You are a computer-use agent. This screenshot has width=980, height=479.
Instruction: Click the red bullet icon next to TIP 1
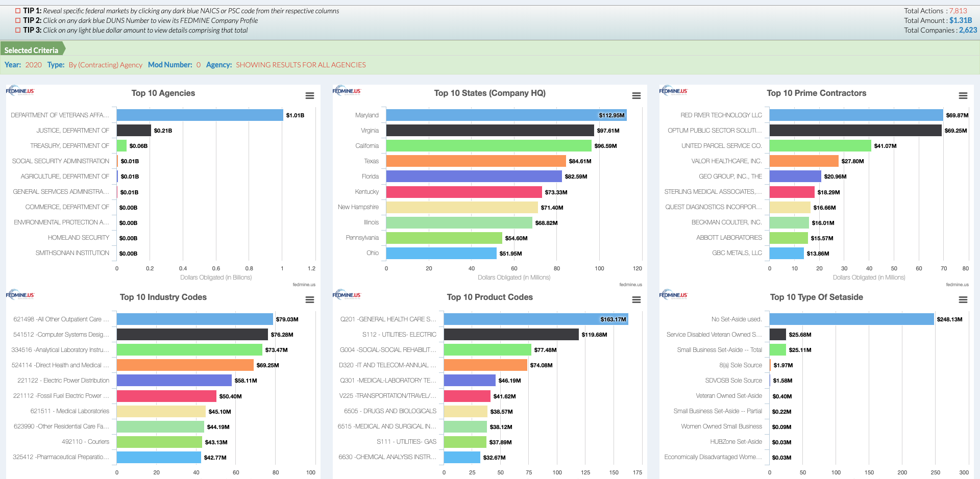pos(18,11)
